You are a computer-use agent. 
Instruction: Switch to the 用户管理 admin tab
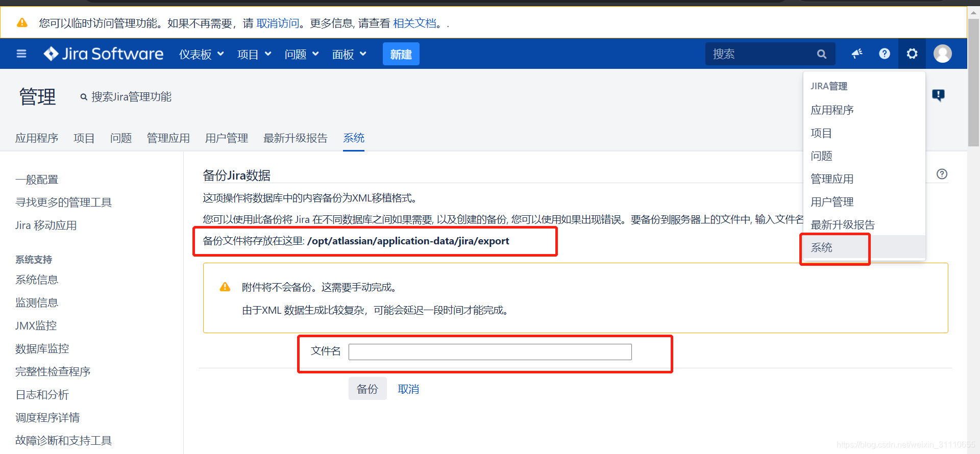227,138
